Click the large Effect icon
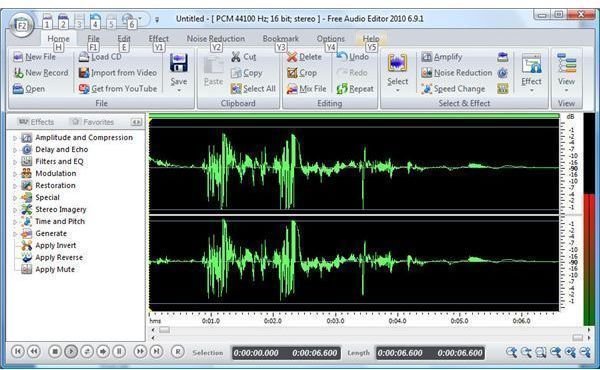Viewport: 600px width, 370px height. click(x=531, y=63)
